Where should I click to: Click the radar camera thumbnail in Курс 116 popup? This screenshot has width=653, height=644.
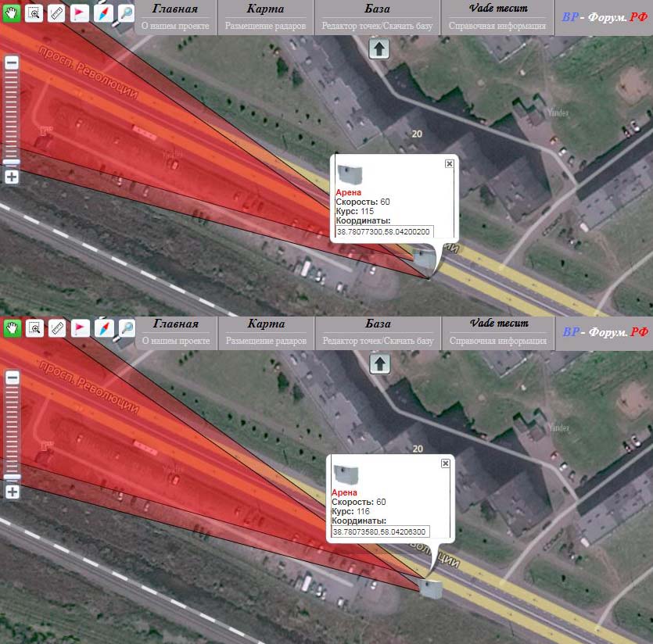[x=345, y=473]
